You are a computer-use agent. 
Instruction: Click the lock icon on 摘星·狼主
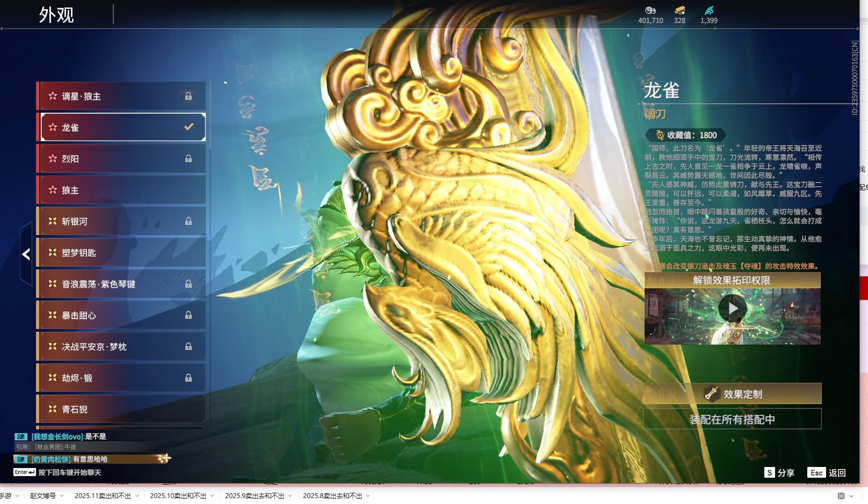click(189, 96)
